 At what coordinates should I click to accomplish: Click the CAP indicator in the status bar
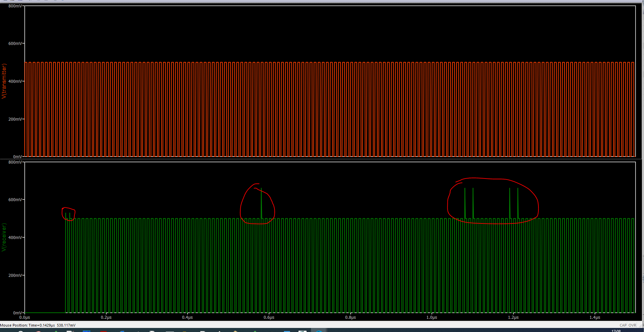[x=623, y=325]
